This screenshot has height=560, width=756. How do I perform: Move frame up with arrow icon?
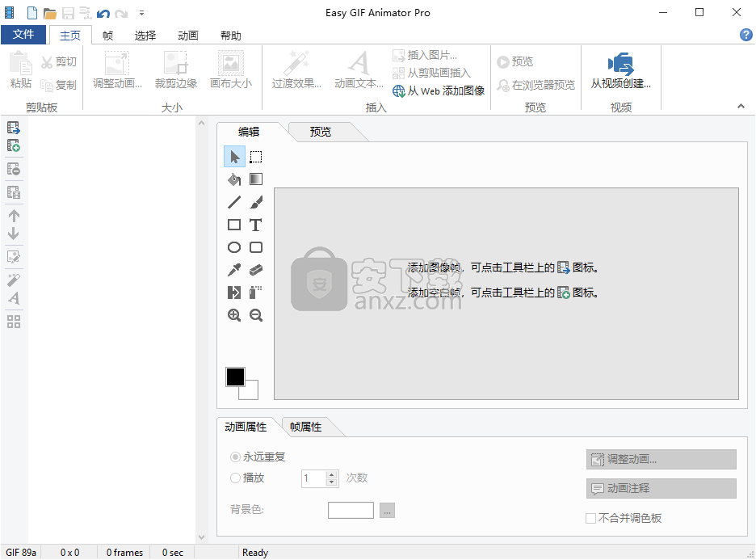(14, 216)
